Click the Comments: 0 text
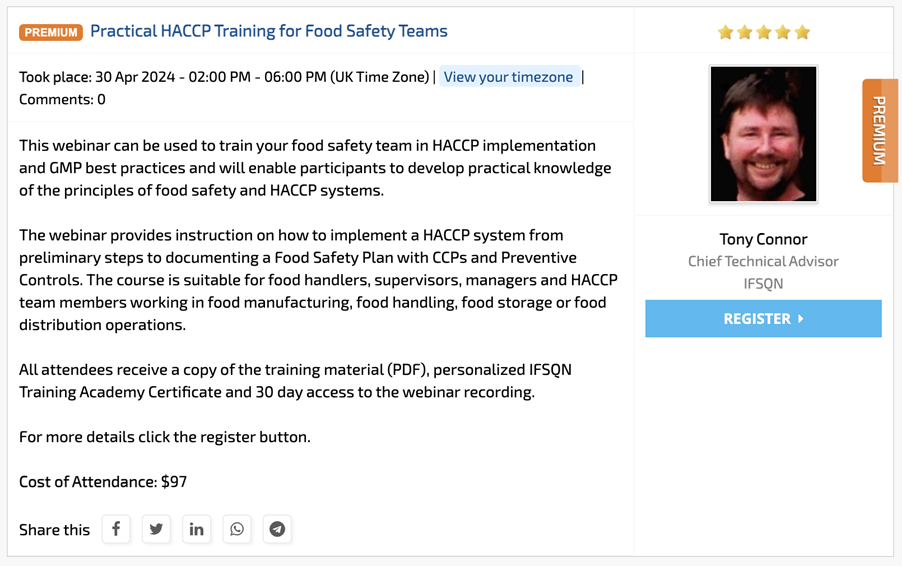902x566 pixels. 62,100
